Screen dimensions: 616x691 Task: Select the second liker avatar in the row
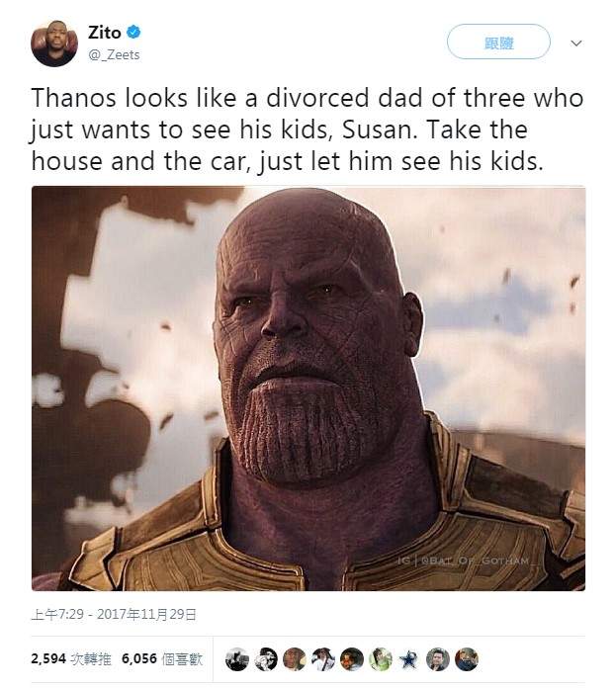click(266, 659)
